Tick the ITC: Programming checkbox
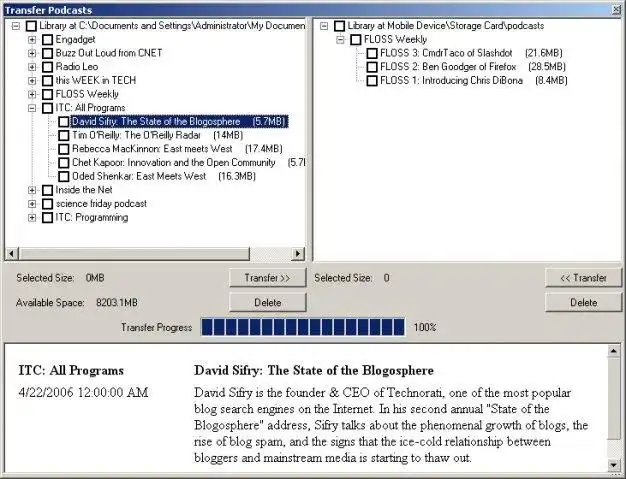626x479 pixels. point(48,218)
